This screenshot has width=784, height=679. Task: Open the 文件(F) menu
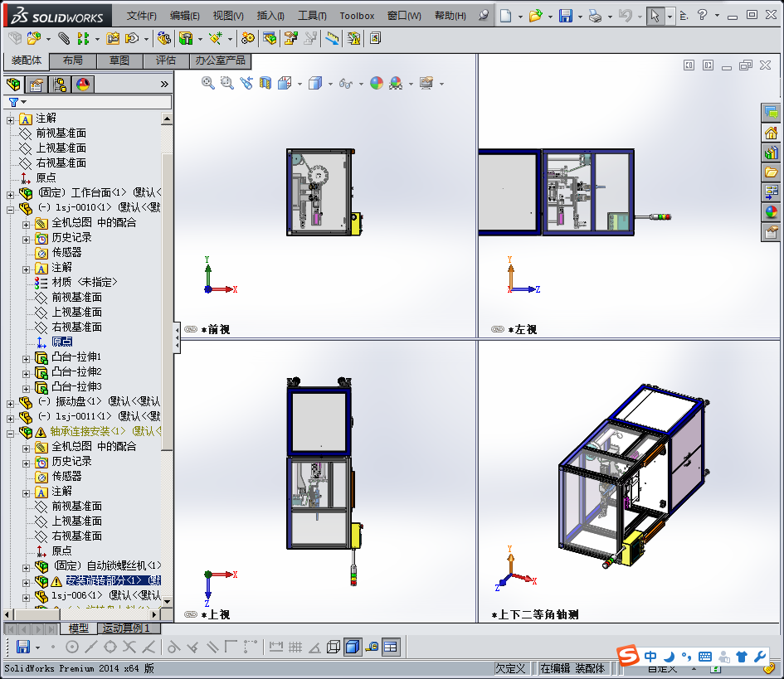click(141, 16)
